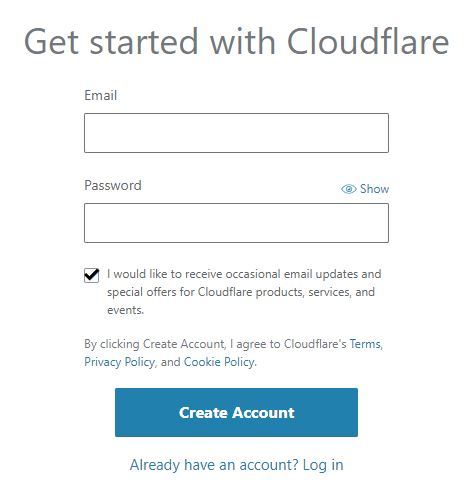Submit with the Create Account button
The height and width of the screenshot is (499, 468).
tap(236, 412)
